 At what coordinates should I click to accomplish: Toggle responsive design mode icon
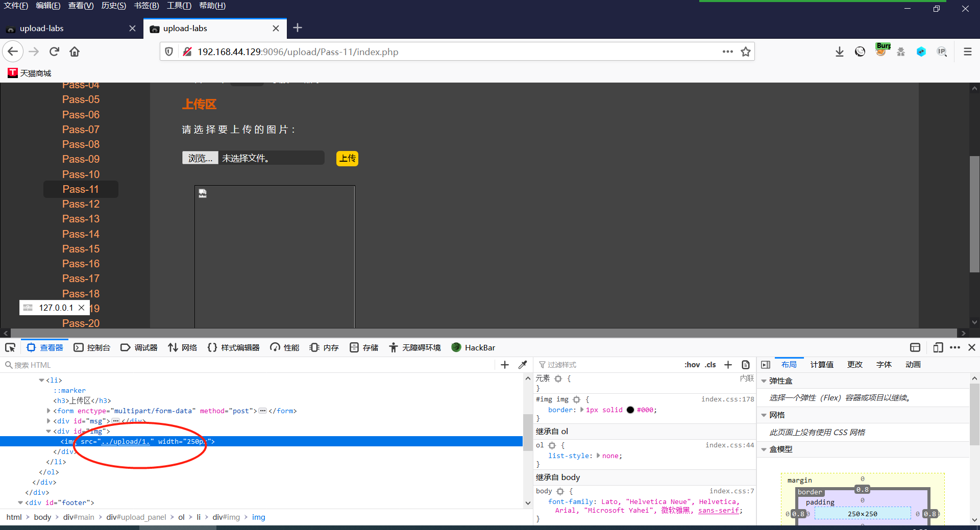[938, 348]
